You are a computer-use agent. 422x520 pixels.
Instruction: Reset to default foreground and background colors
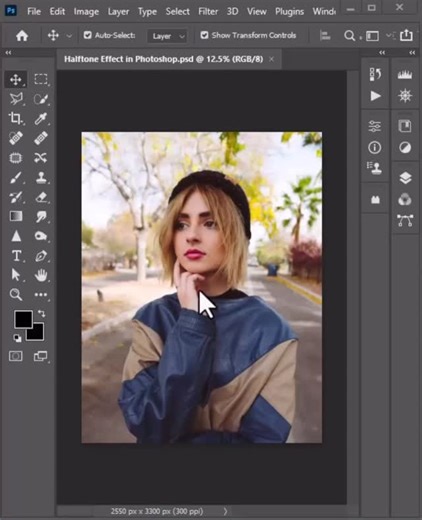(17, 338)
